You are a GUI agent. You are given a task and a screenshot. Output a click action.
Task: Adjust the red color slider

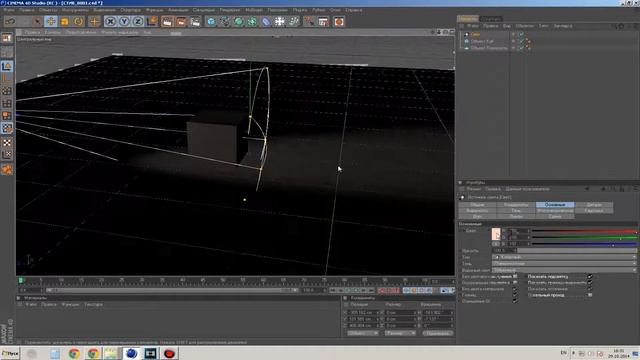[x=584, y=231]
